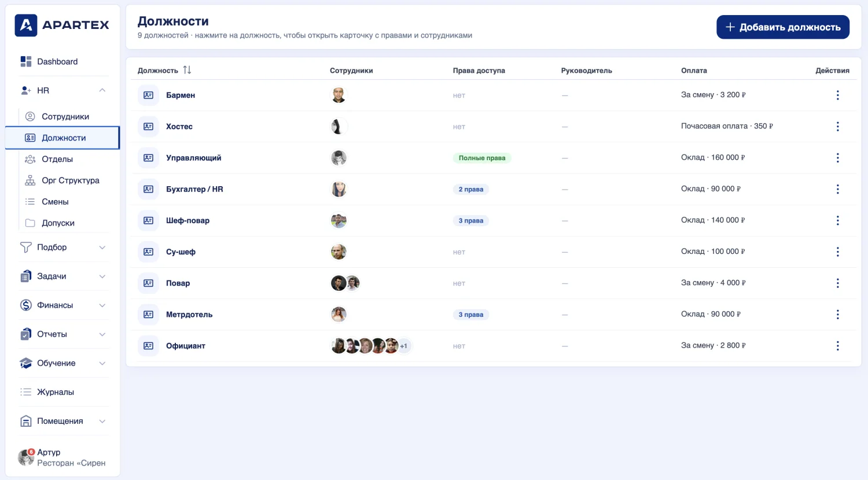868x480 pixels.
Task: Click the Метрдотель employee avatar
Action: pos(339,315)
